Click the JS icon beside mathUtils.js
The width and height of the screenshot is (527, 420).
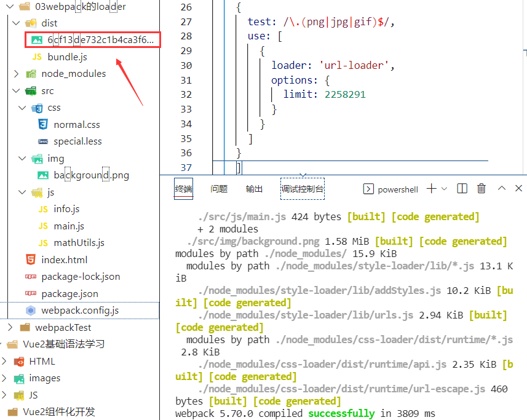point(43,243)
